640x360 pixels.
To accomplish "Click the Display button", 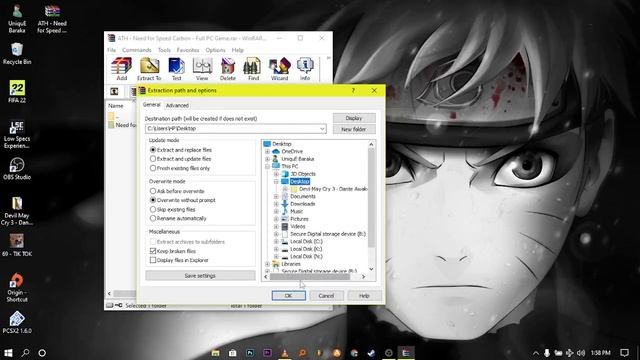I will click(354, 118).
